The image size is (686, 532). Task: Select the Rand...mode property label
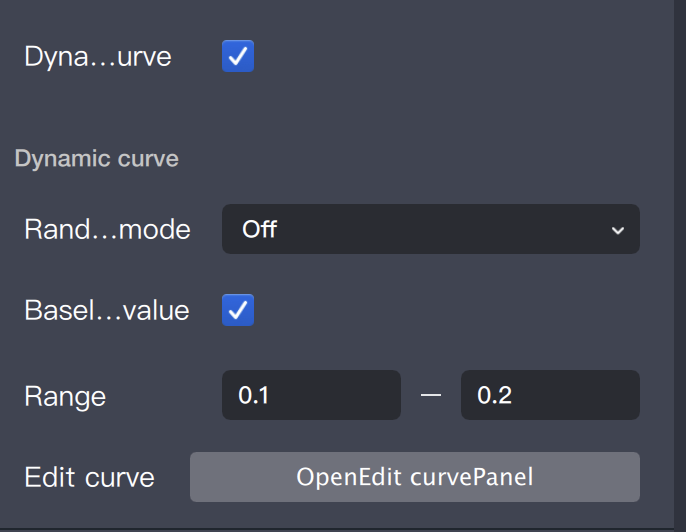(x=107, y=229)
